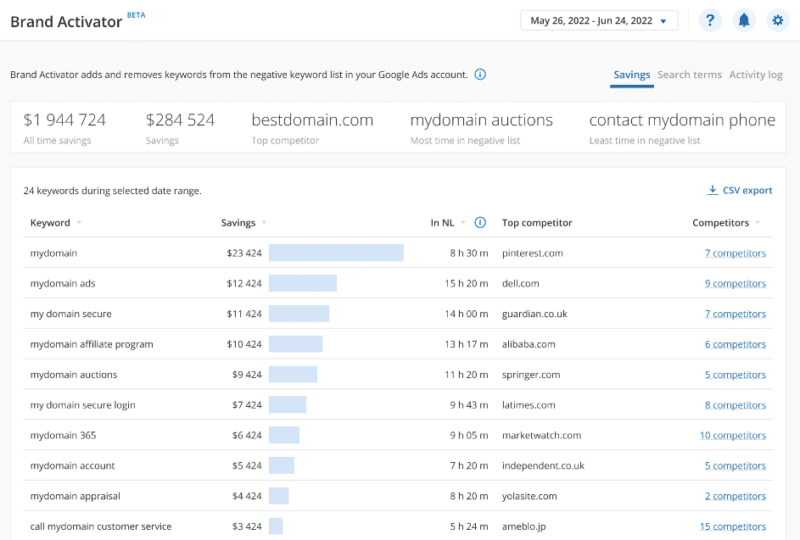The height and width of the screenshot is (540, 800).
Task: Open the notifications bell icon
Action: pos(743,21)
